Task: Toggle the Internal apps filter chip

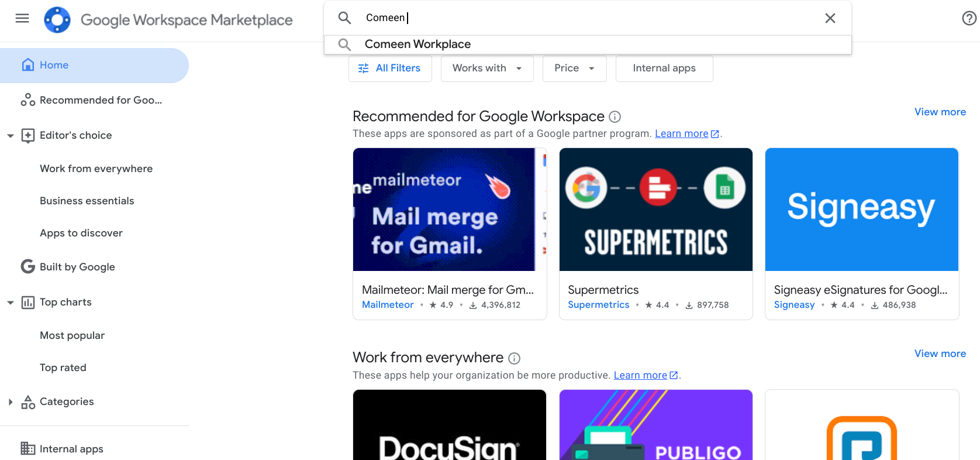Action: point(664,68)
